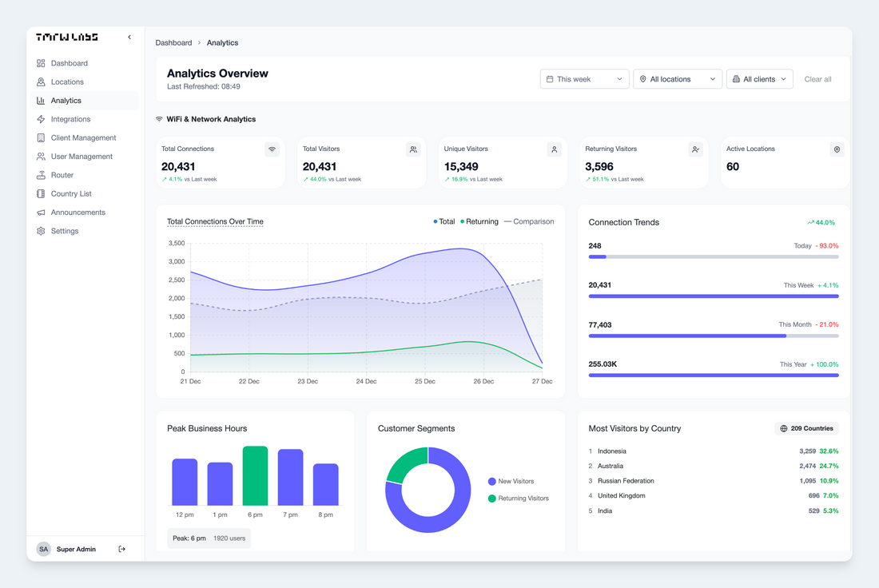Click the 209 Countries button

[x=807, y=429]
